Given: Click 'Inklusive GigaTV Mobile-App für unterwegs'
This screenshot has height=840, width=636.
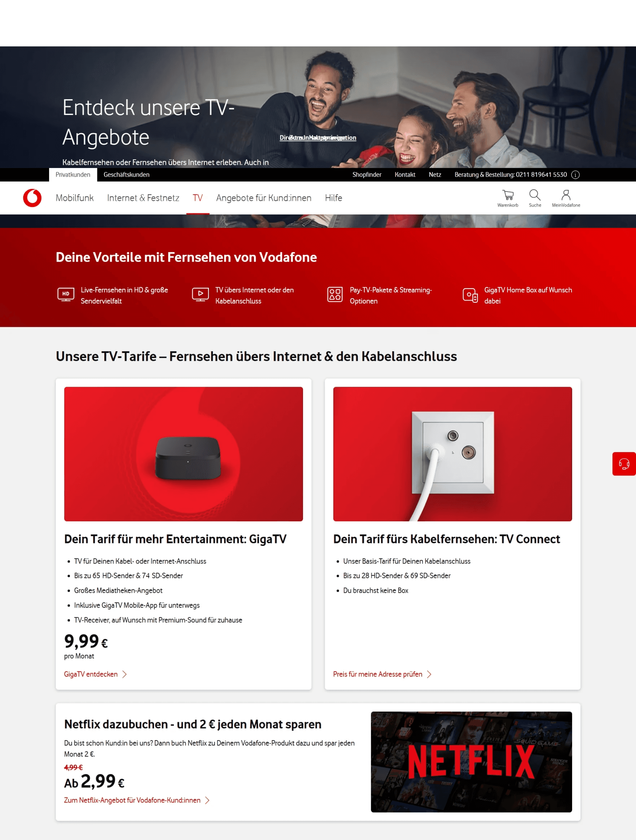Looking at the screenshot, I should pos(137,605).
